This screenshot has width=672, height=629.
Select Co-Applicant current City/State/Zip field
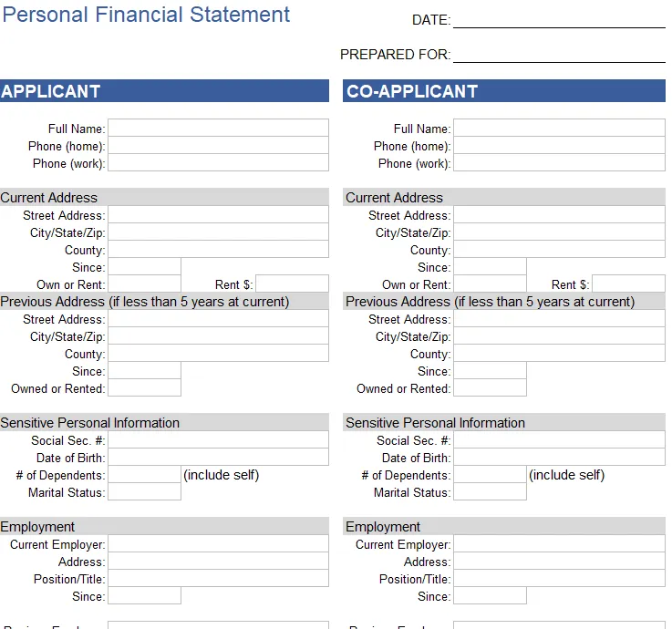coord(559,232)
